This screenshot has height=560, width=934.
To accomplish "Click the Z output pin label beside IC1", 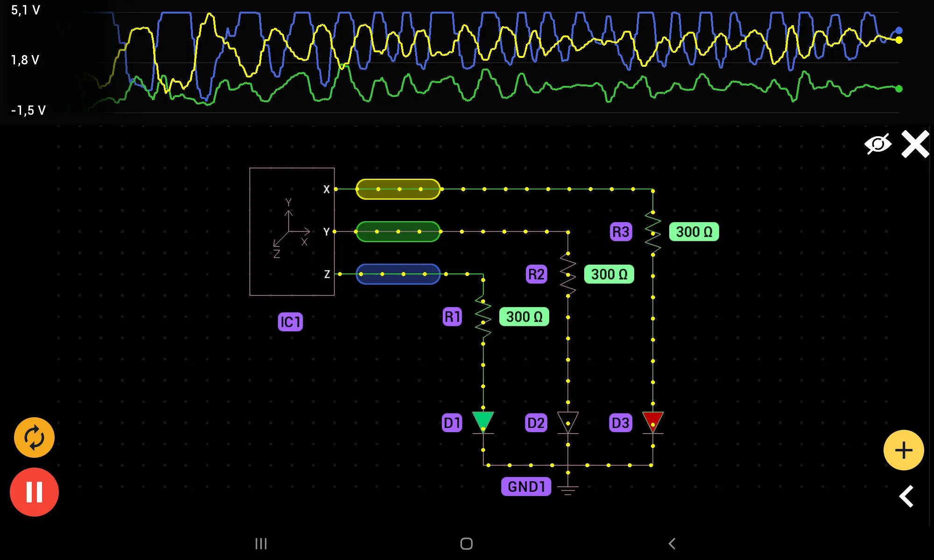I will coord(327,274).
